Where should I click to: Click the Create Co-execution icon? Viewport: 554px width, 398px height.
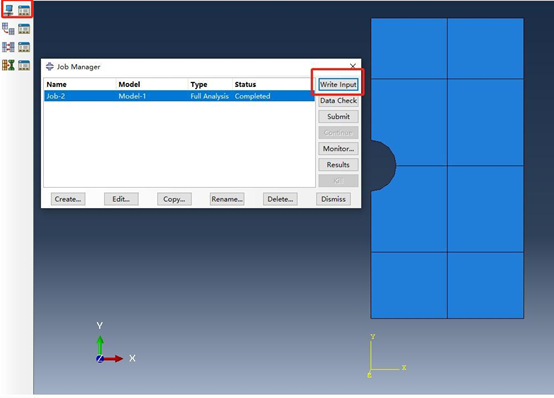pos(8,47)
